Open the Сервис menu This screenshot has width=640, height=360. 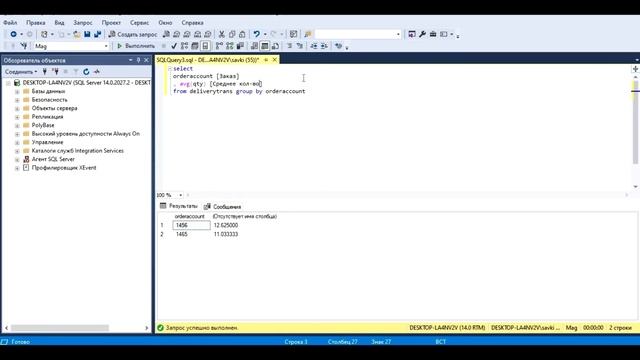pos(140,23)
